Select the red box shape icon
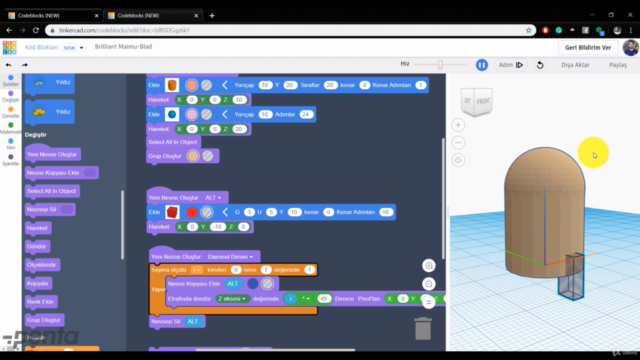The width and height of the screenshot is (640, 360). point(172,212)
